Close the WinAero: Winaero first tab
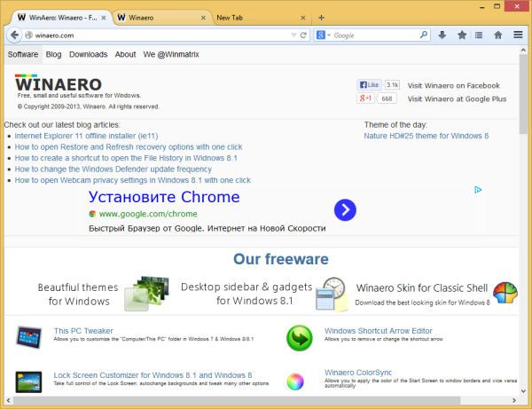 click(x=104, y=18)
